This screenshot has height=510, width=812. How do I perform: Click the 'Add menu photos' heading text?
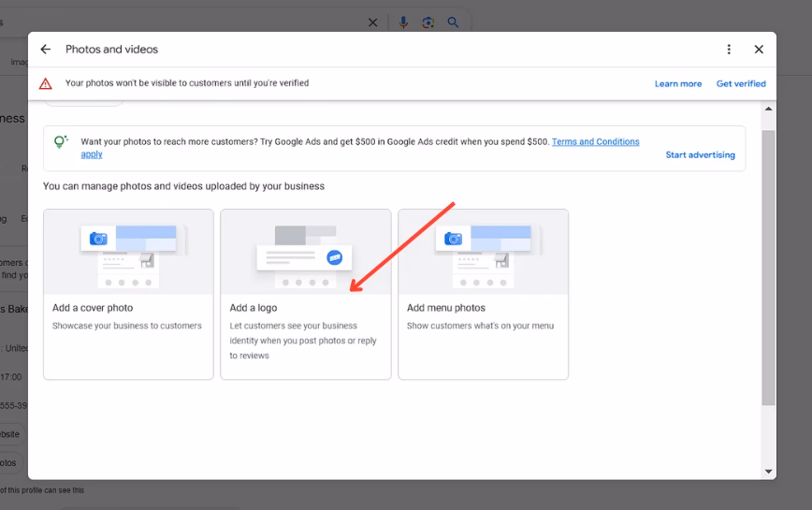(446, 308)
